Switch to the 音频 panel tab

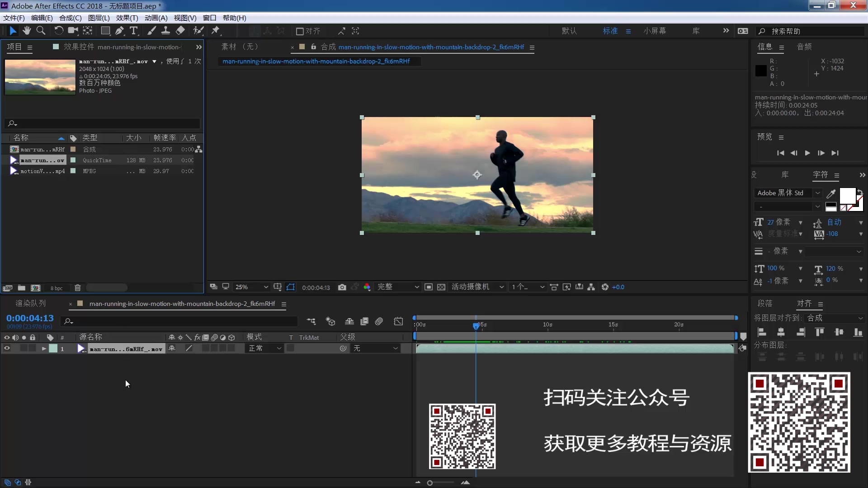(804, 47)
